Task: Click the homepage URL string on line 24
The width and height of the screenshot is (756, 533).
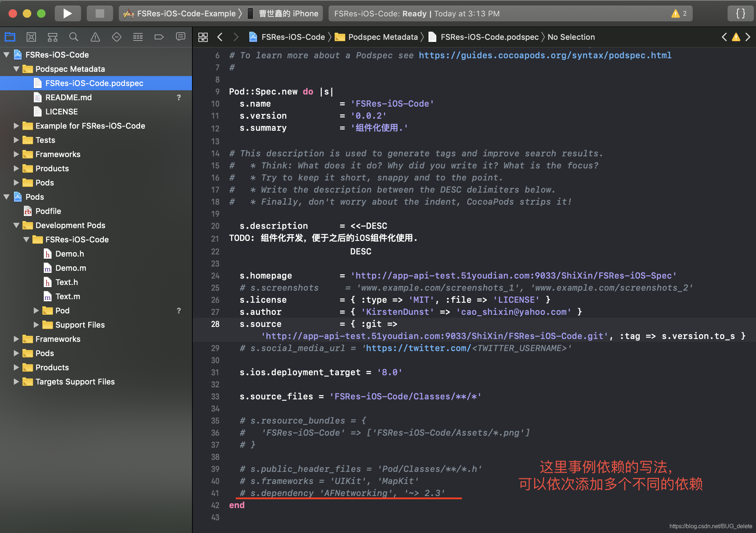Action: tap(513, 276)
